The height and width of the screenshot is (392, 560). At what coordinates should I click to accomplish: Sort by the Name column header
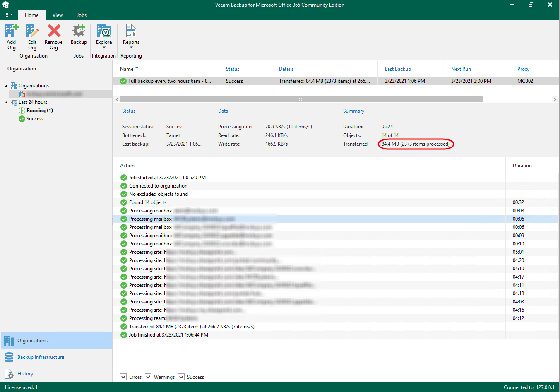(166, 69)
